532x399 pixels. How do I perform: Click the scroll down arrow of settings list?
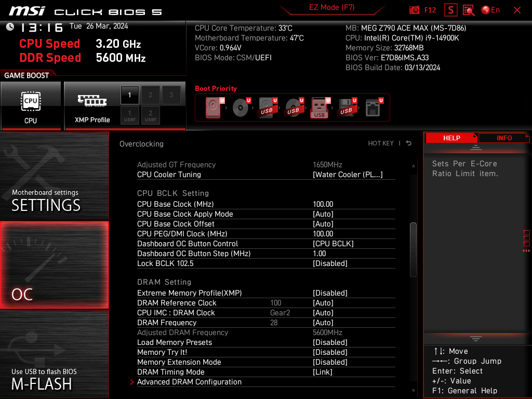(x=413, y=391)
